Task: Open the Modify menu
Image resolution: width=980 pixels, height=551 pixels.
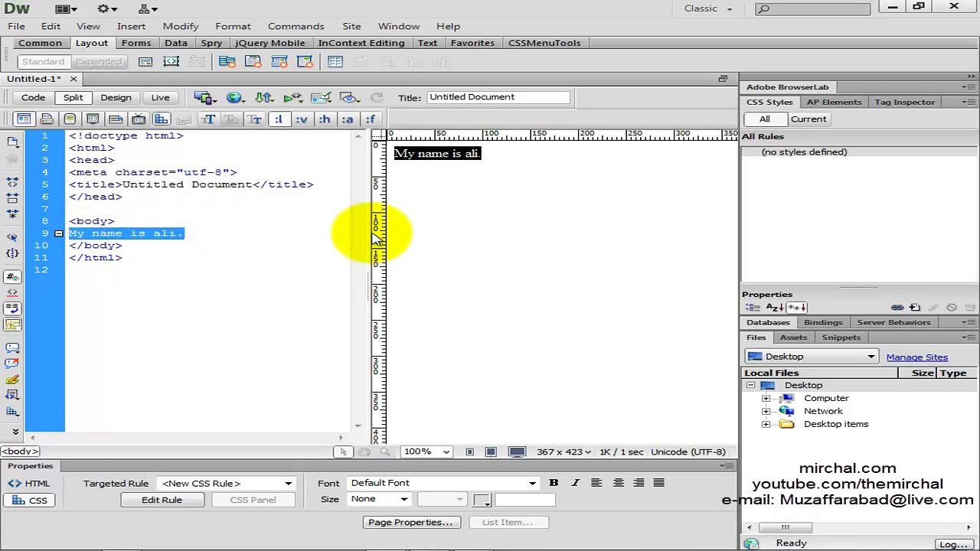Action: pos(181,26)
